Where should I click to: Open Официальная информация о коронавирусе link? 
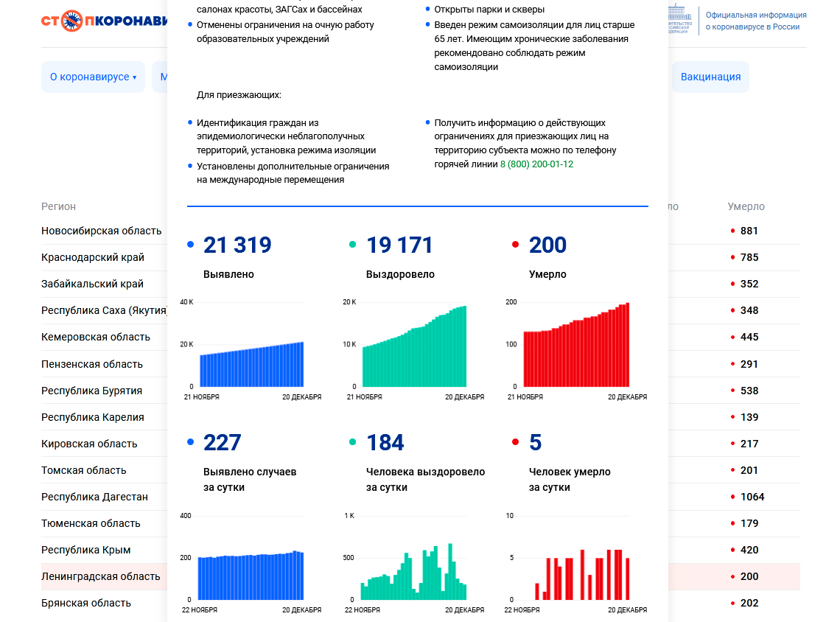tap(755, 21)
